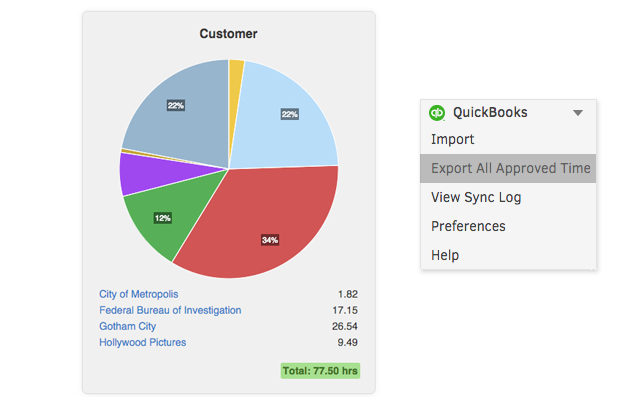Click the Total 77.50 hrs badge
This screenshot has height=400, width=640.
pos(320,371)
